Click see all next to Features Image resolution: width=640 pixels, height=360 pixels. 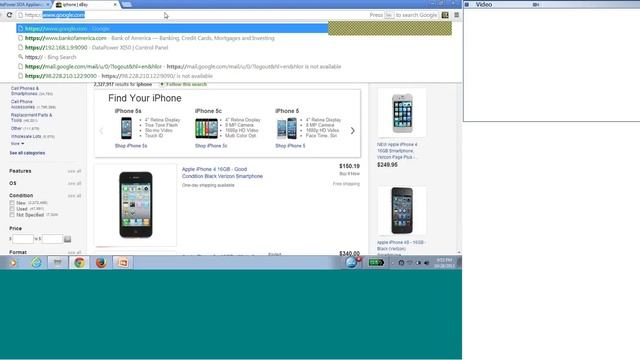(x=74, y=171)
